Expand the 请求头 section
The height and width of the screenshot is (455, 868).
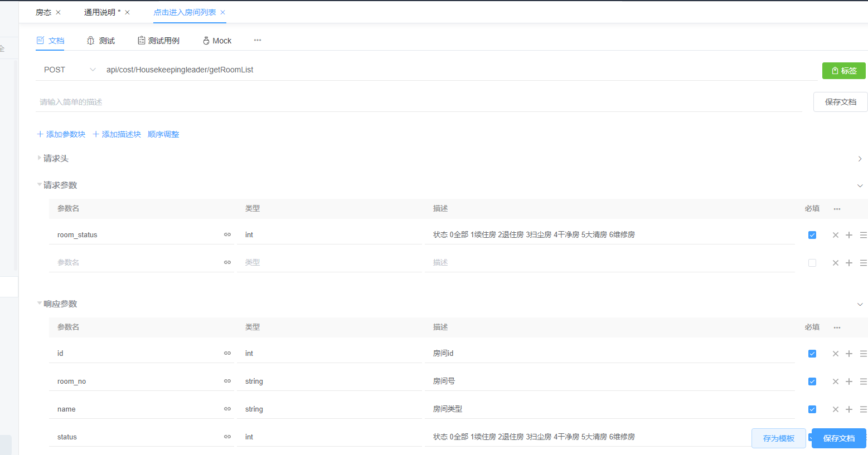(x=56, y=159)
